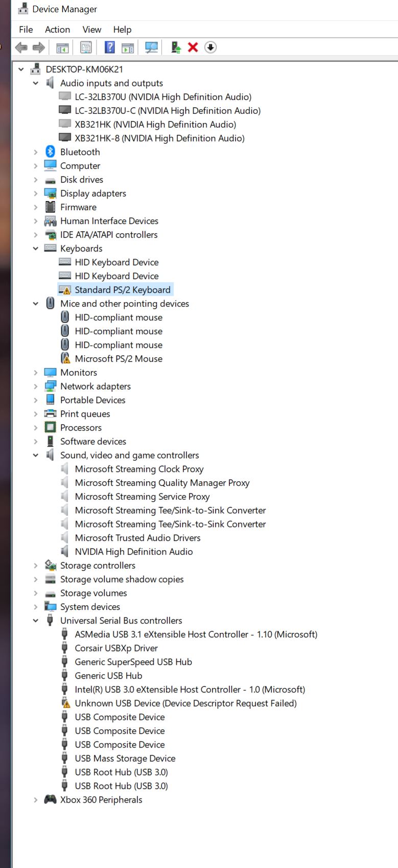Select Generic SuperSpeed USB Hub
398x868 pixels.
pos(133,662)
